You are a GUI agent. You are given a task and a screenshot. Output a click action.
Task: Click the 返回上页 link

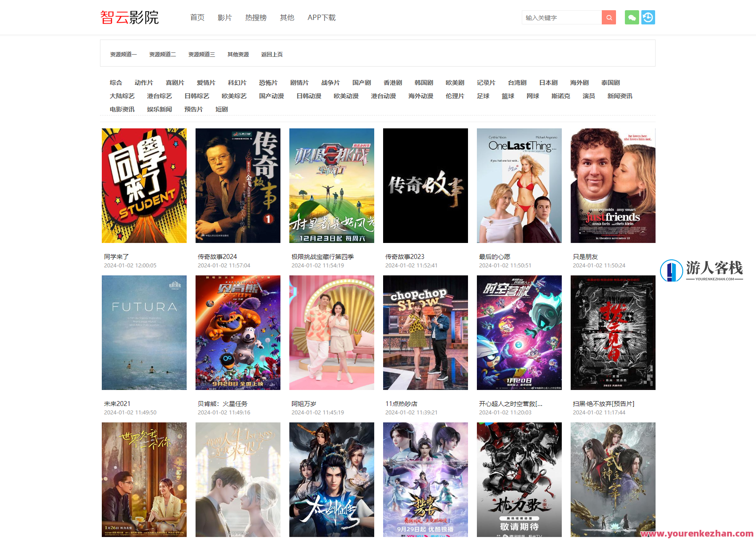(272, 54)
